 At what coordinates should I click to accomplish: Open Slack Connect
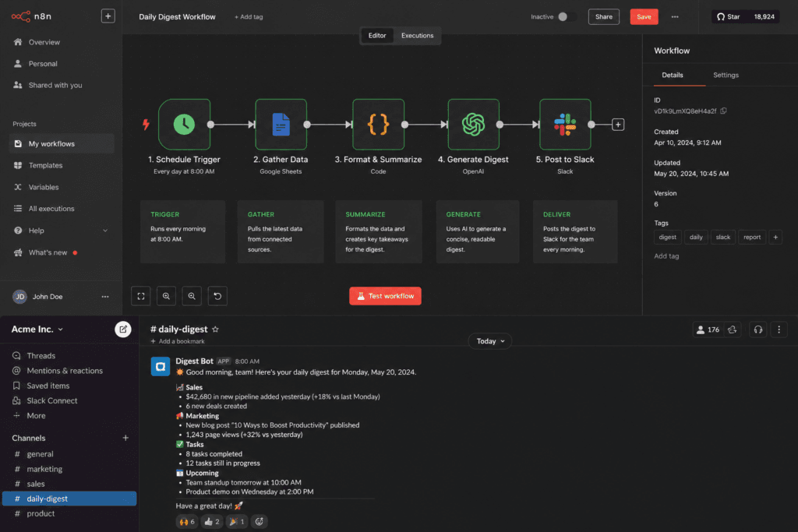click(x=52, y=401)
